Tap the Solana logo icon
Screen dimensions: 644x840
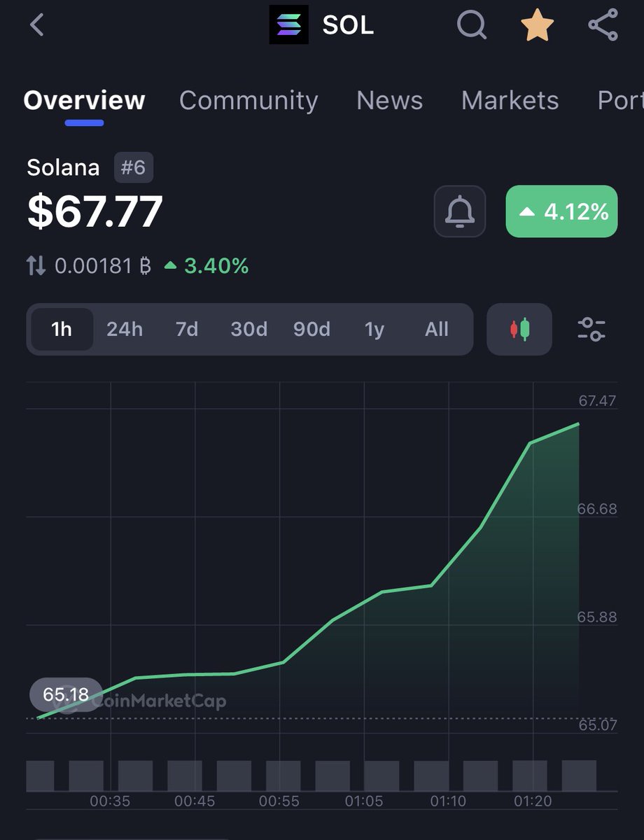point(288,24)
